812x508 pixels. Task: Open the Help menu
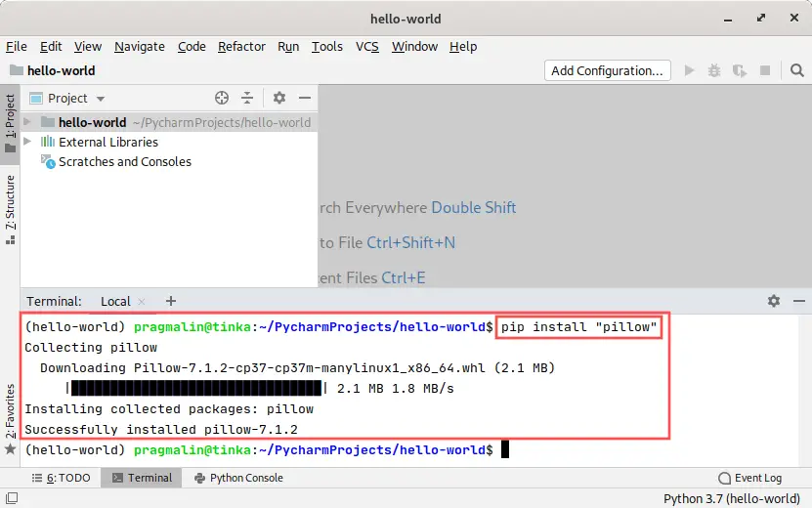(463, 47)
